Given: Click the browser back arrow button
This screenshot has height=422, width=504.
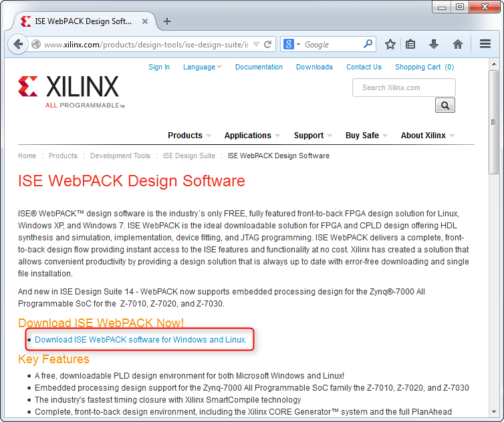Looking at the screenshot, I should 18,44.
